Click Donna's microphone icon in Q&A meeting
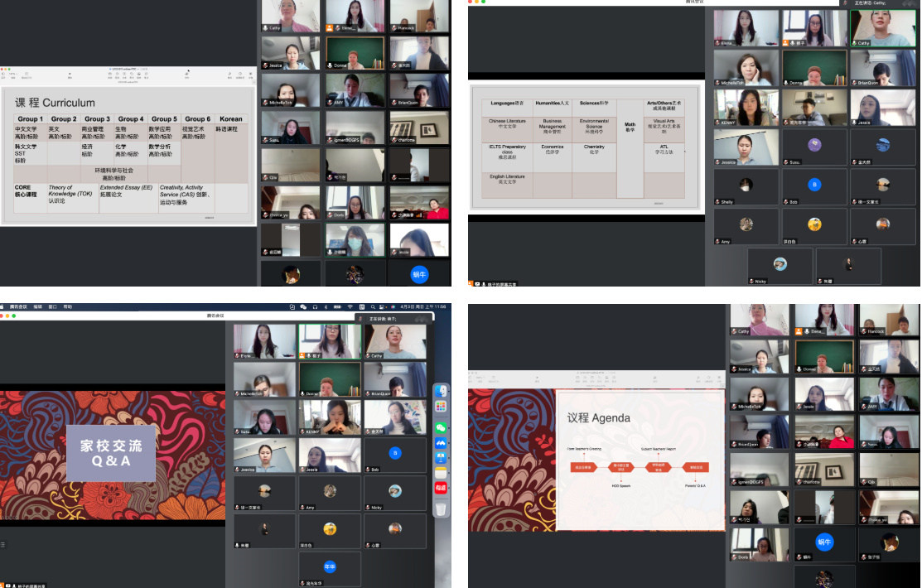 [x=303, y=393]
